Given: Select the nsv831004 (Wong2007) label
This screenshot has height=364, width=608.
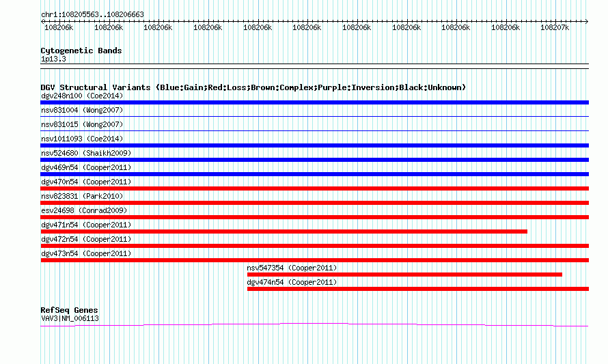Looking at the screenshot, I should coord(82,110).
